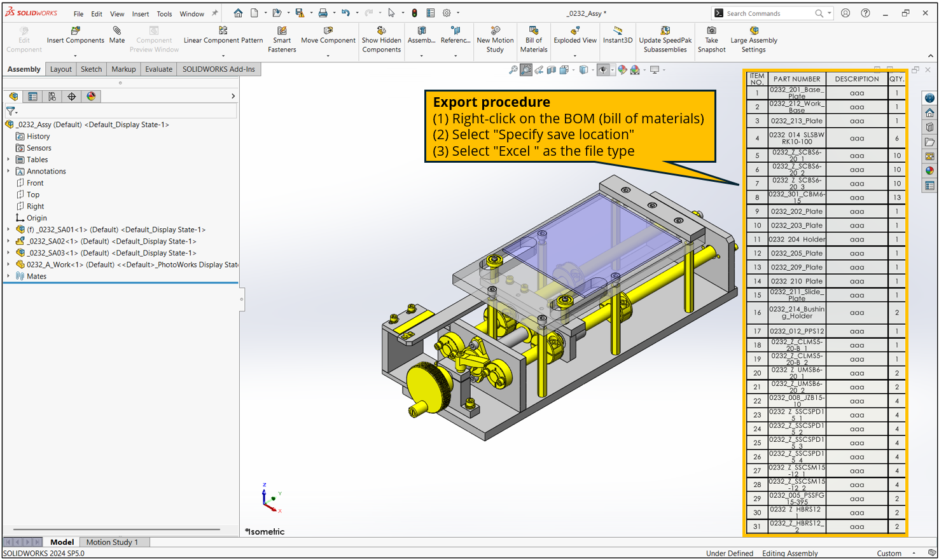Open the ConfigurationManager tab icon

(52, 97)
